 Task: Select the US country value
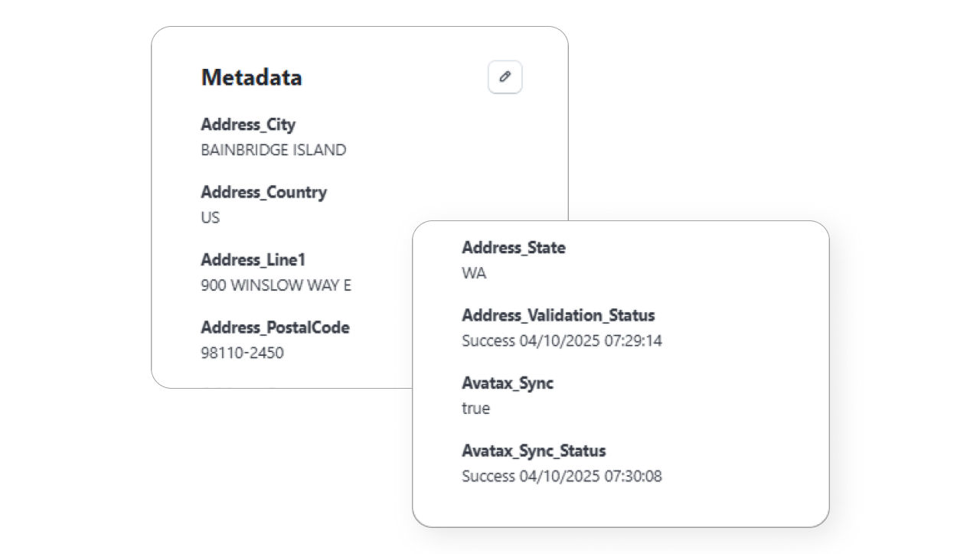(210, 217)
